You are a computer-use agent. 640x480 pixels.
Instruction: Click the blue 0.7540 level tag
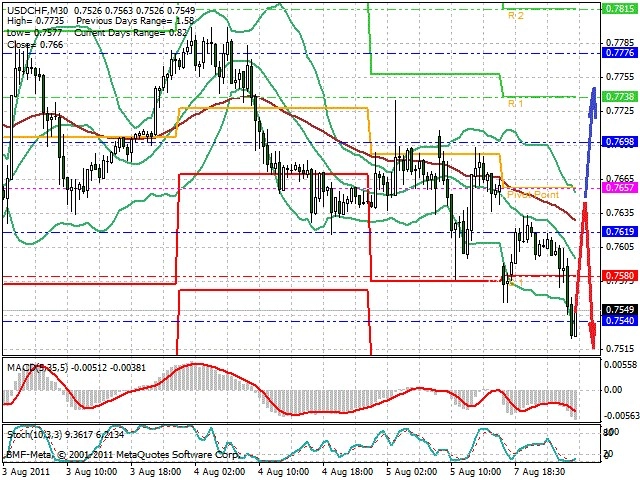point(620,321)
